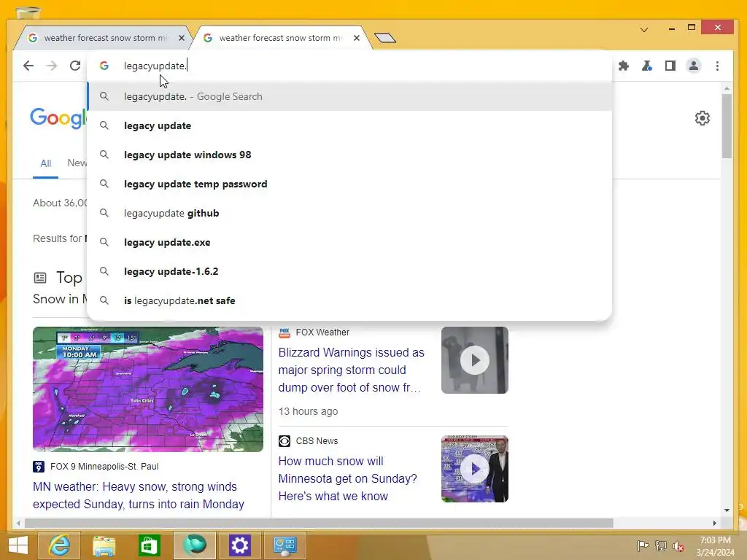Open a new tab
This screenshot has height=560, width=747.
pos(385,38)
